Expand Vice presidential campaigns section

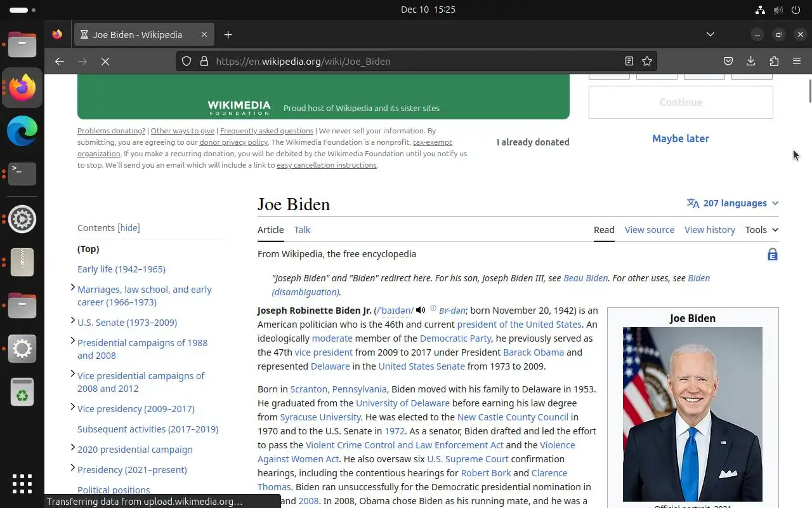click(x=72, y=374)
